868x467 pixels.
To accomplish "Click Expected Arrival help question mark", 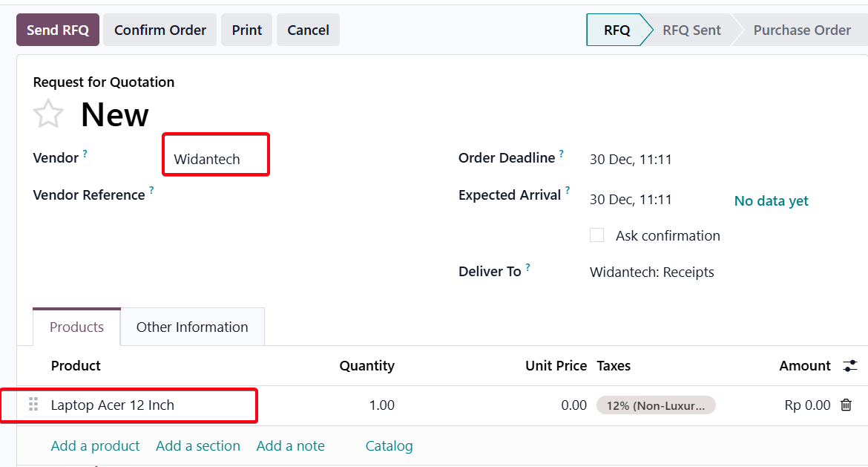I will [568, 192].
